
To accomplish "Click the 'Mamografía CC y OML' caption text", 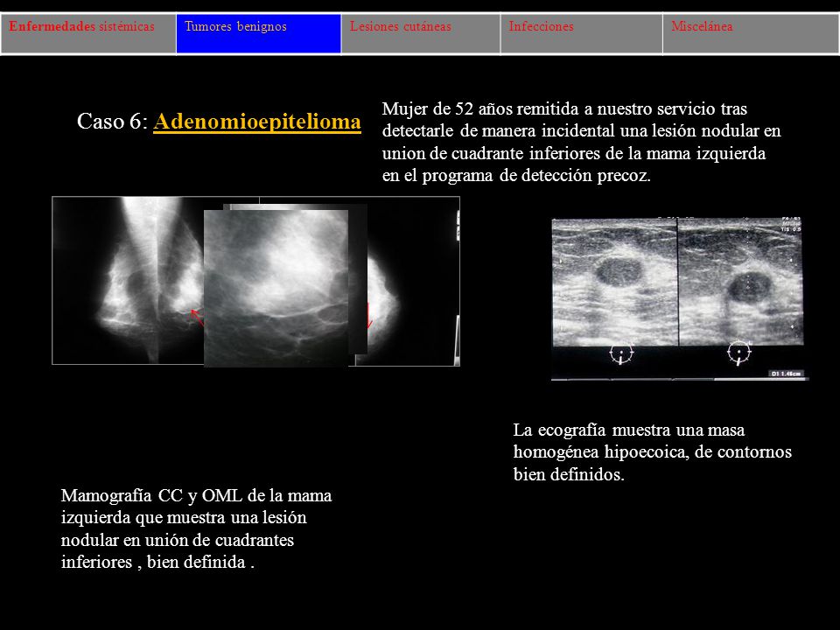I will (196, 528).
